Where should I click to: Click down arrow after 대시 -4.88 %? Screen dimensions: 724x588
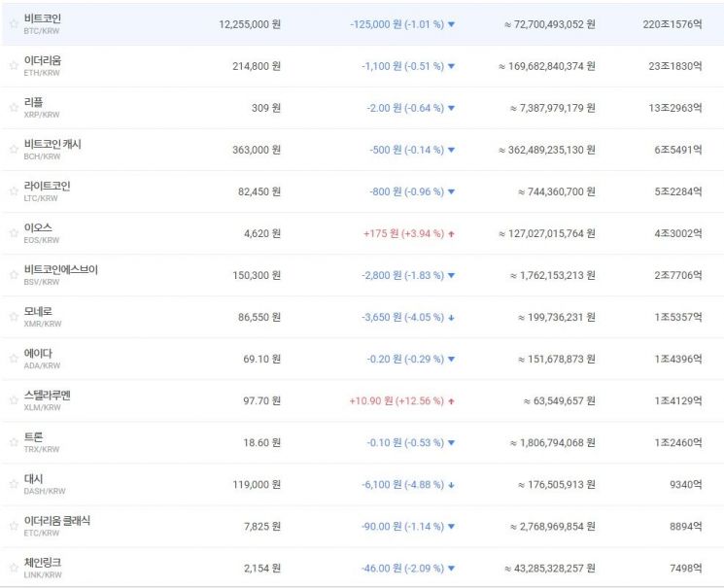point(452,485)
